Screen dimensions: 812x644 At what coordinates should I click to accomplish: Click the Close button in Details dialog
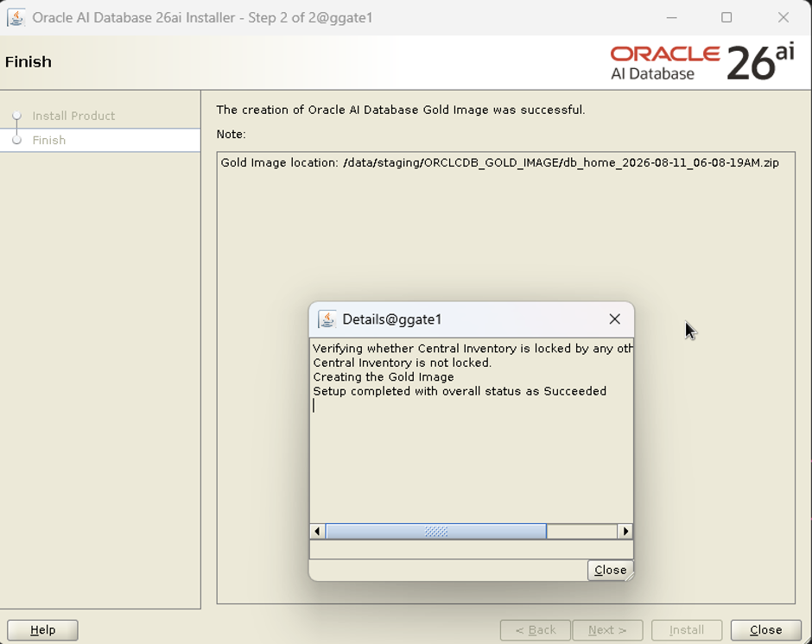pos(610,570)
